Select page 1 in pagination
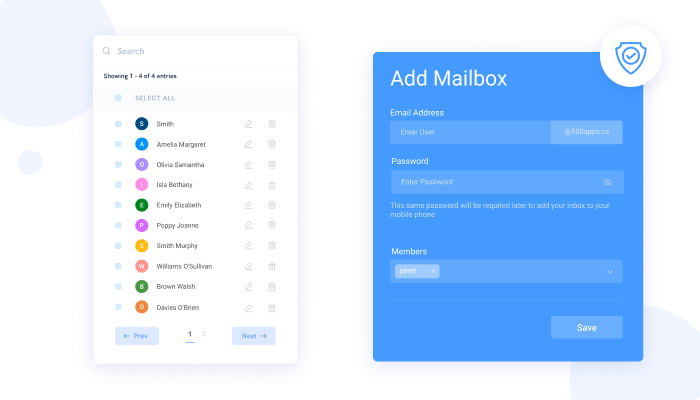700x400 pixels. (x=190, y=334)
